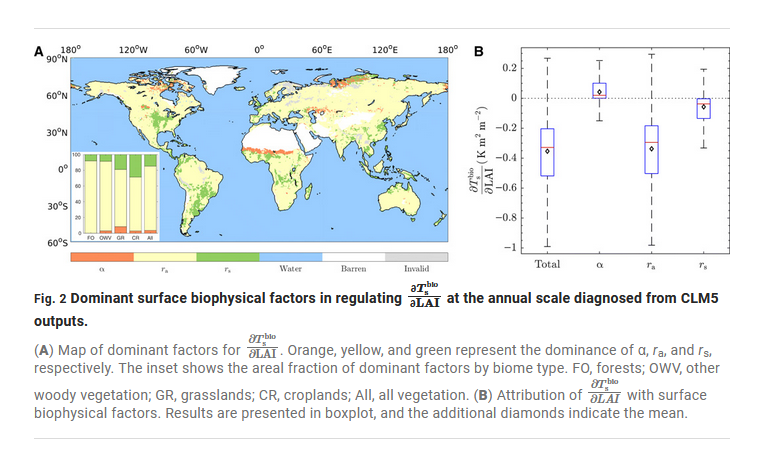775x450 pixels.
Task: Click the '−0.2' boxplot y-axis tick
Action: click(506, 128)
